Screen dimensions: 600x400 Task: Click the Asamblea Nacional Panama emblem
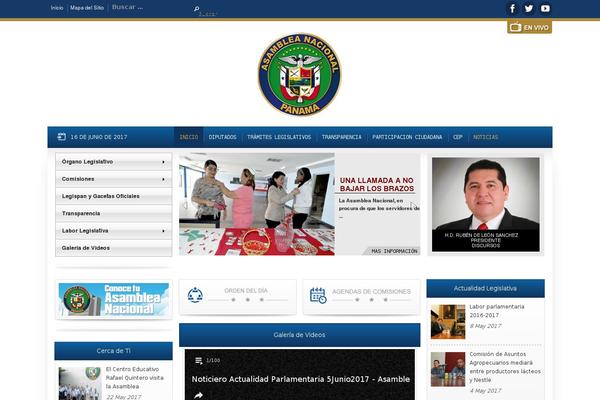click(299, 76)
